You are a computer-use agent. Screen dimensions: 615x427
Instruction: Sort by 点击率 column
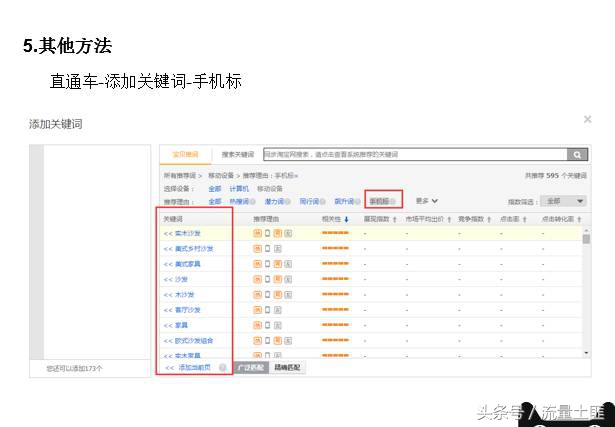point(513,219)
